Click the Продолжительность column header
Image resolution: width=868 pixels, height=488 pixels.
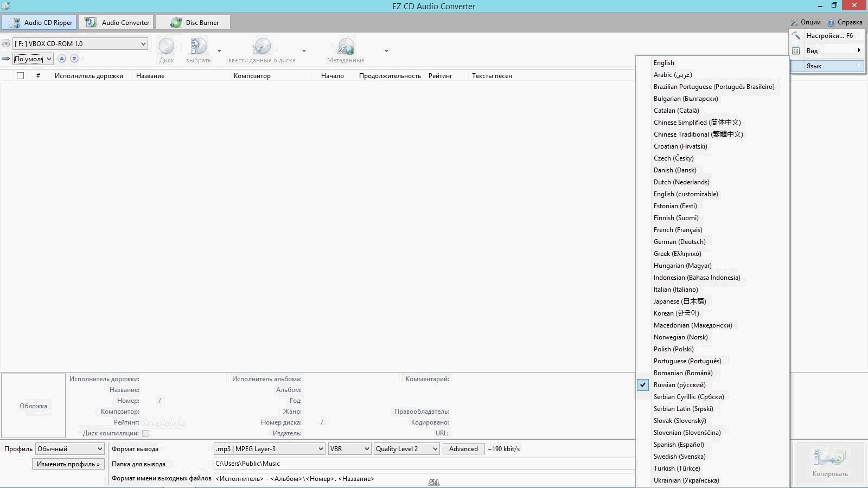click(390, 76)
